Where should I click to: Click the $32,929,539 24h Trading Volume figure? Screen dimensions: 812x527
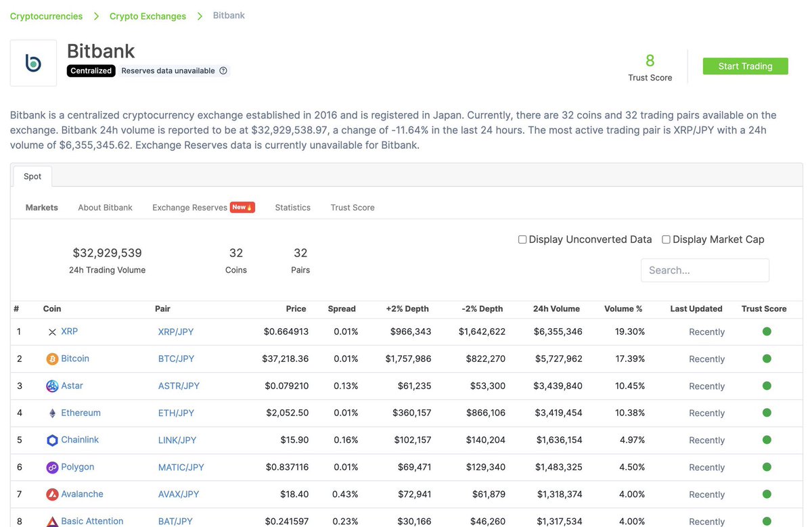(107, 253)
